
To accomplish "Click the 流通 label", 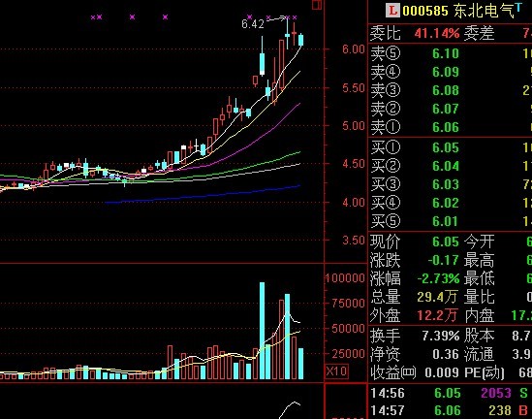I will (x=479, y=354).
